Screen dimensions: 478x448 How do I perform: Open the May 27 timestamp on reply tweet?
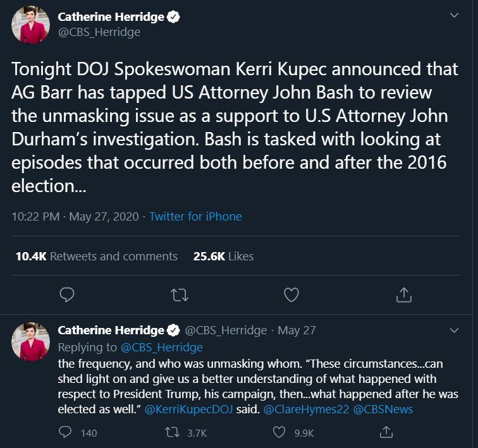(x=297, y=330)
